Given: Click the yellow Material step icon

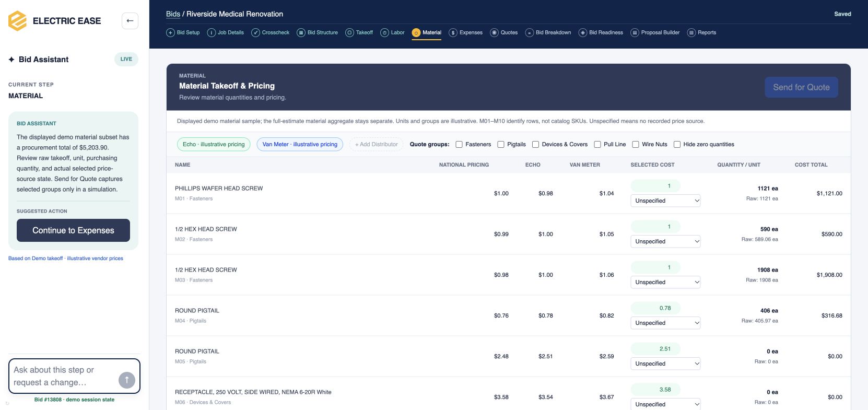Looking at the screenshot, I should pyautogui.click(x=416, y=32).
